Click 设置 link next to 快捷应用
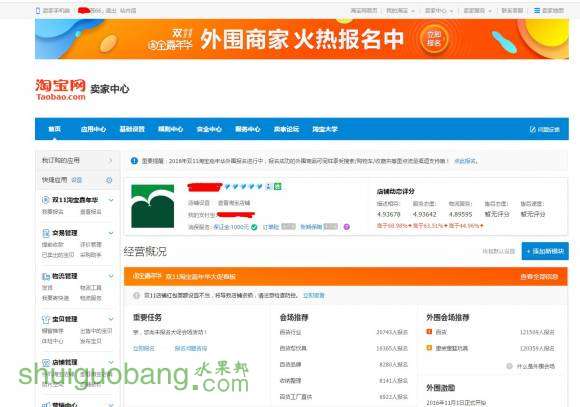580x407 pixels. point(77,180)
